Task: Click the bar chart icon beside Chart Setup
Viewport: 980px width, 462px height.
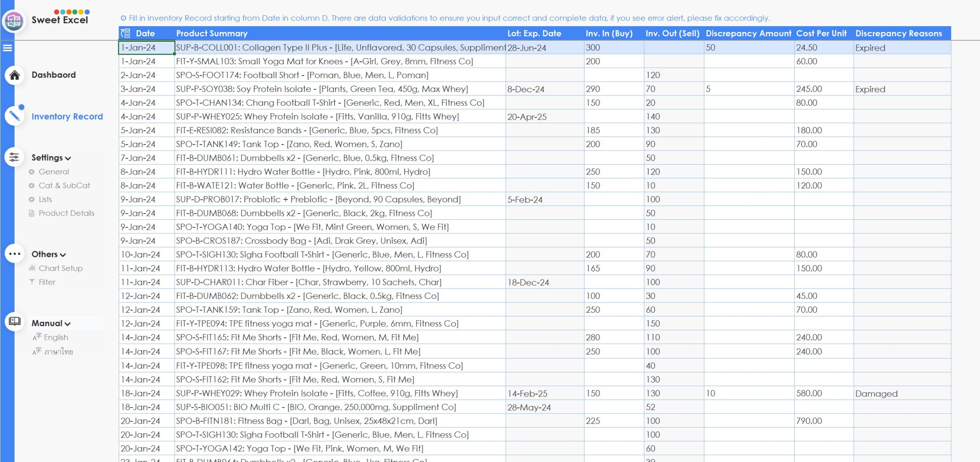Action: coord(32,268)
